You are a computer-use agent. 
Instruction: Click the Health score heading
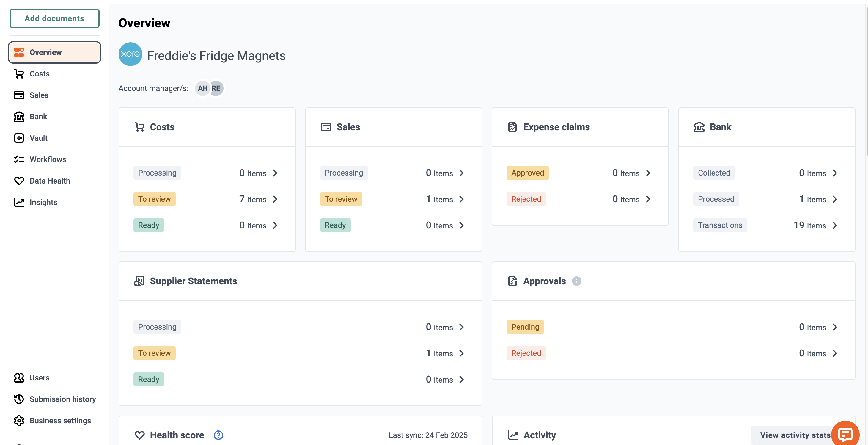tap(177, 435)
